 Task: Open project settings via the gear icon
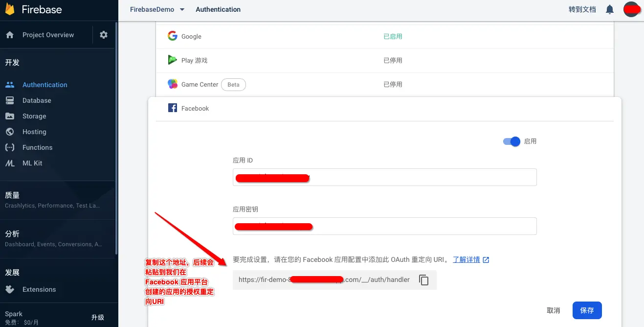[103, 35]
